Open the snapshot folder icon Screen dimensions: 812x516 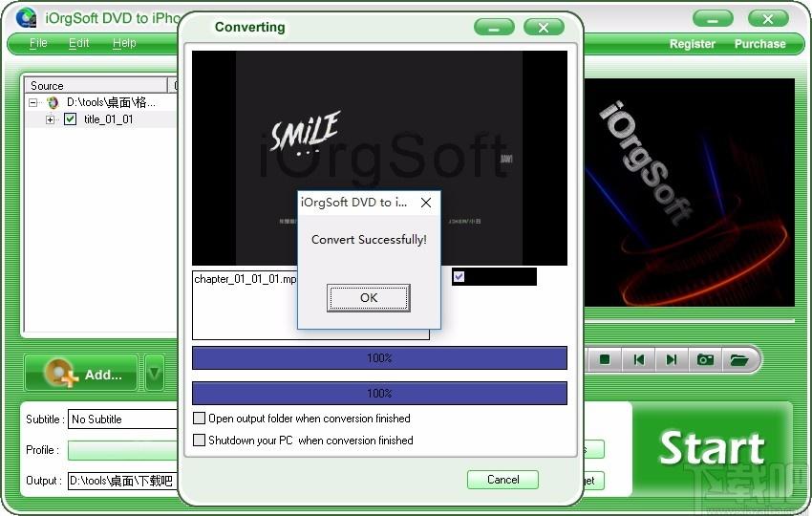point(739,359)
